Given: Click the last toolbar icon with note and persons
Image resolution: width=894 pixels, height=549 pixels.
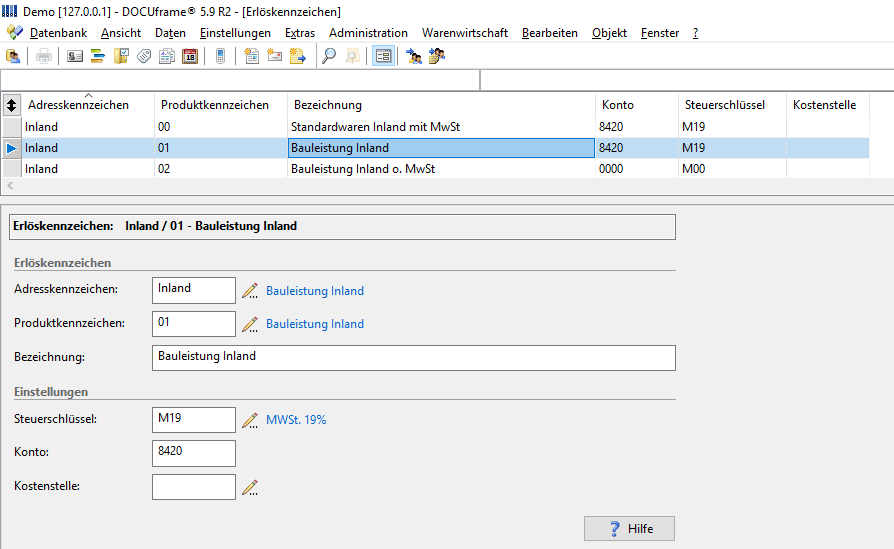Looking at the screenshot, I should pos(437,56).
